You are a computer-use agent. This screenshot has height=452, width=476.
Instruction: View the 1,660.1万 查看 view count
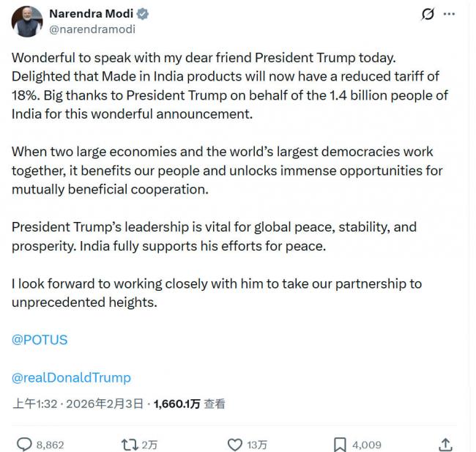click(189, 404)
